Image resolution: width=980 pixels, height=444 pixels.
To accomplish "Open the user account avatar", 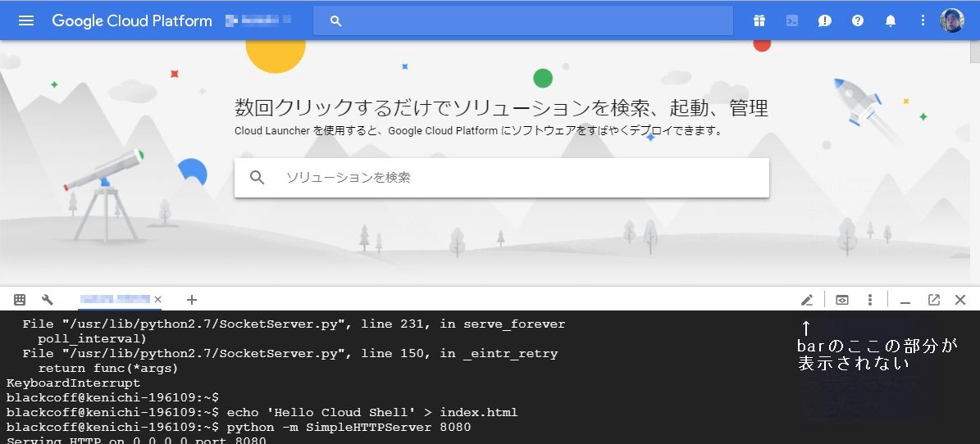I will click(952, 20).
